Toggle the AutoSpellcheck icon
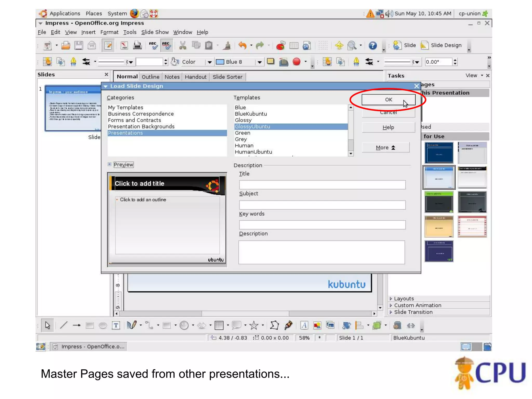Image resolution: width=532 pixels, height=399 pixels. pyautogui.click(x=166, y=46)
